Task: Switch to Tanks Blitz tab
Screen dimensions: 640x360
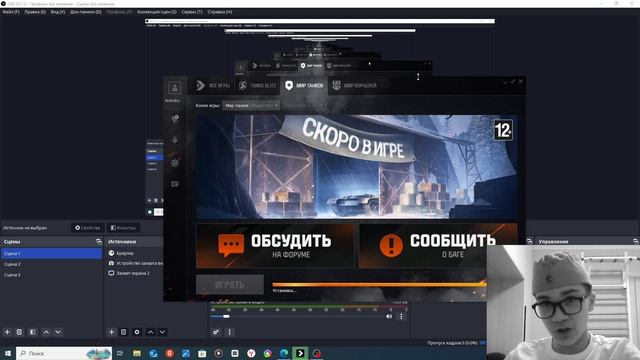Action: pos(258,85)
